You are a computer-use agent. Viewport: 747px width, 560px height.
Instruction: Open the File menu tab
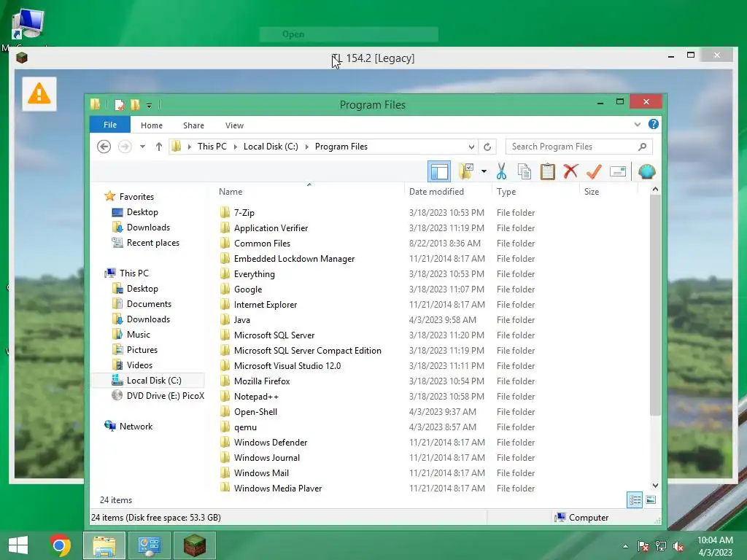pyautogui.click(x=110, y=125)
